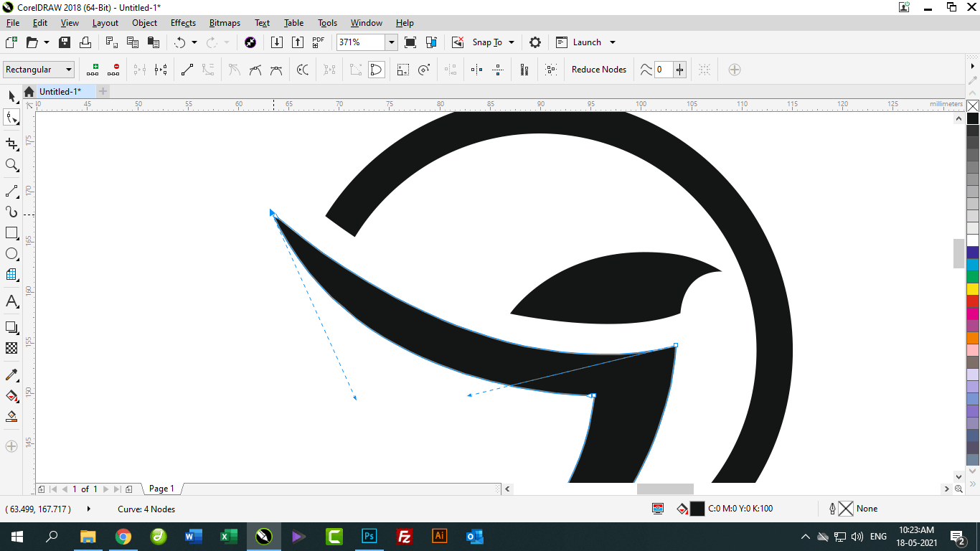
Task: Select the Crop tool
Action: 11,144
